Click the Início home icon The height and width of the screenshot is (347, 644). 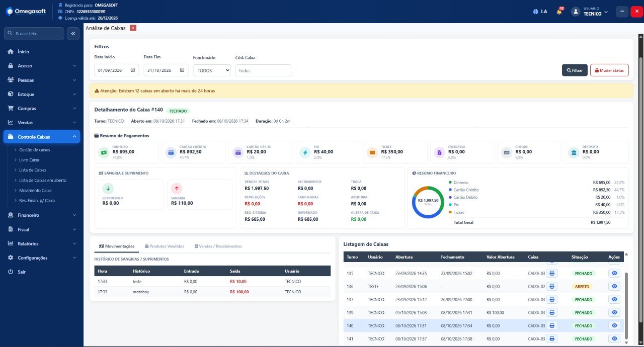pyautogui.click(x=11, y=51)
